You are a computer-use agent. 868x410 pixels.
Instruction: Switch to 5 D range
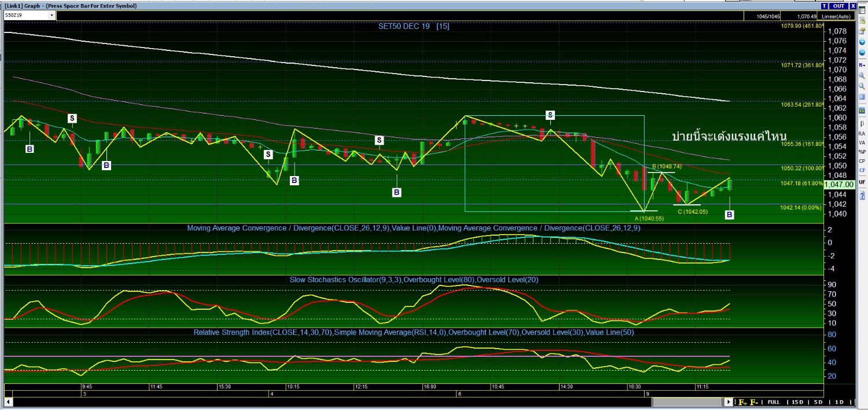coord(818,402)
